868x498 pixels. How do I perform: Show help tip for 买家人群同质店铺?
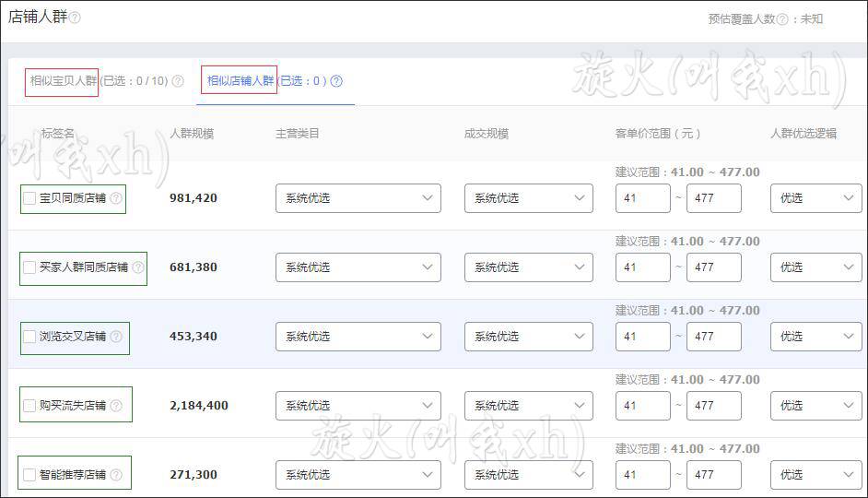coord(138,267)
